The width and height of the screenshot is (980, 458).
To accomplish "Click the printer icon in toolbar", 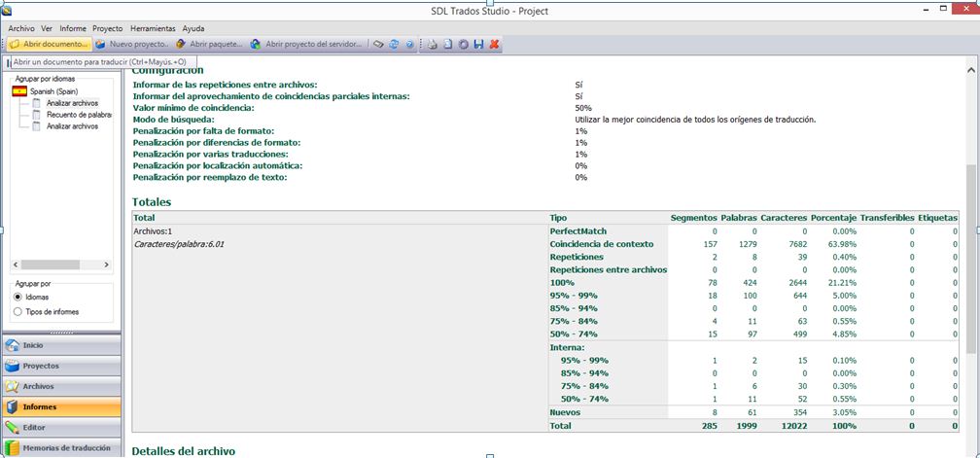I will 433,45.
